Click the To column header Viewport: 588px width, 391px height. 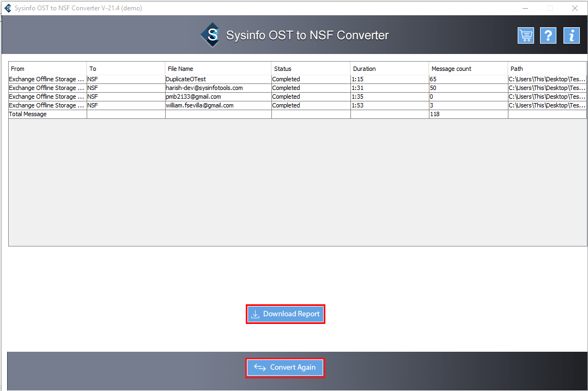(x=126, y=69)
